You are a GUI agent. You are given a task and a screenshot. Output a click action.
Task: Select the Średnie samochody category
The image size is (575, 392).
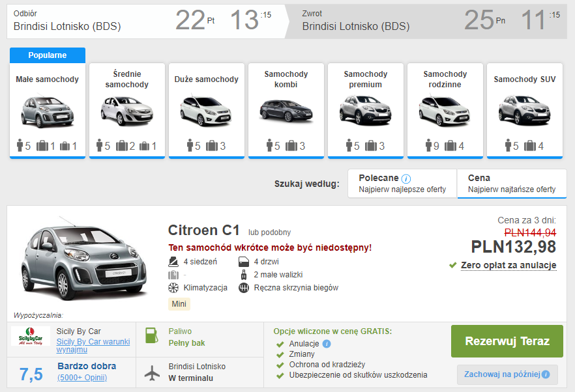coord(126,110)
